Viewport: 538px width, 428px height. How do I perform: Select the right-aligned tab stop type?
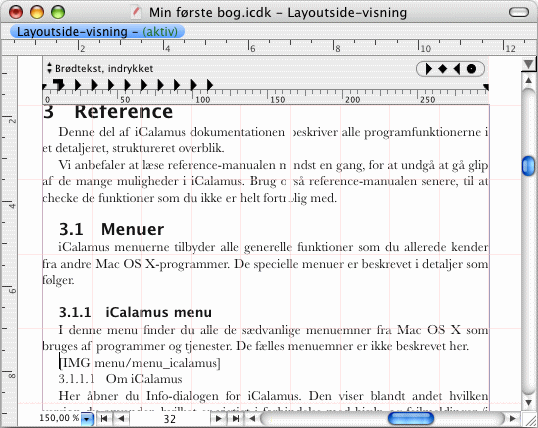(x=457, y=69)
